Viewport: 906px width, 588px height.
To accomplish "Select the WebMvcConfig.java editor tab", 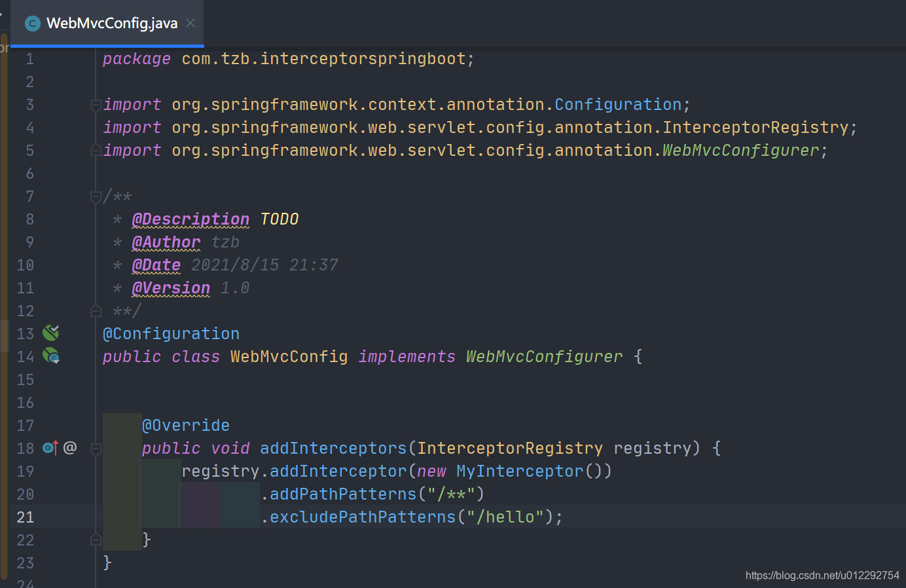I will [x=107, y=24].
